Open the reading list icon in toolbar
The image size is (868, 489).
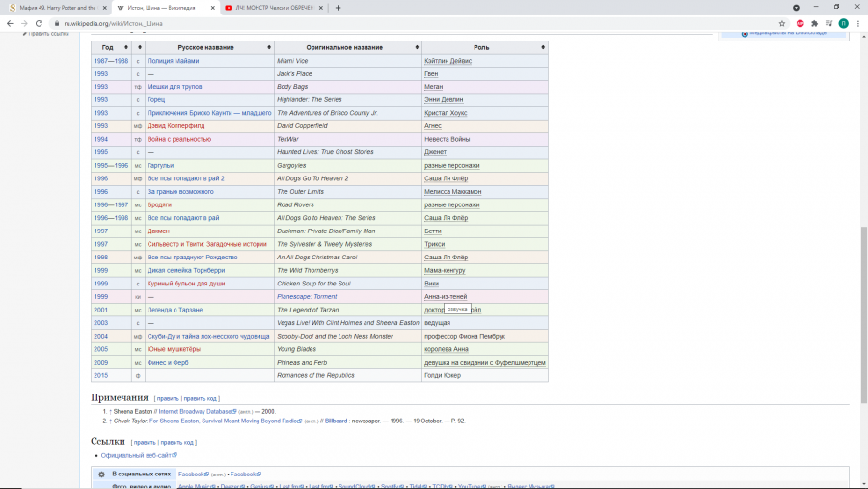pos(828,23)
